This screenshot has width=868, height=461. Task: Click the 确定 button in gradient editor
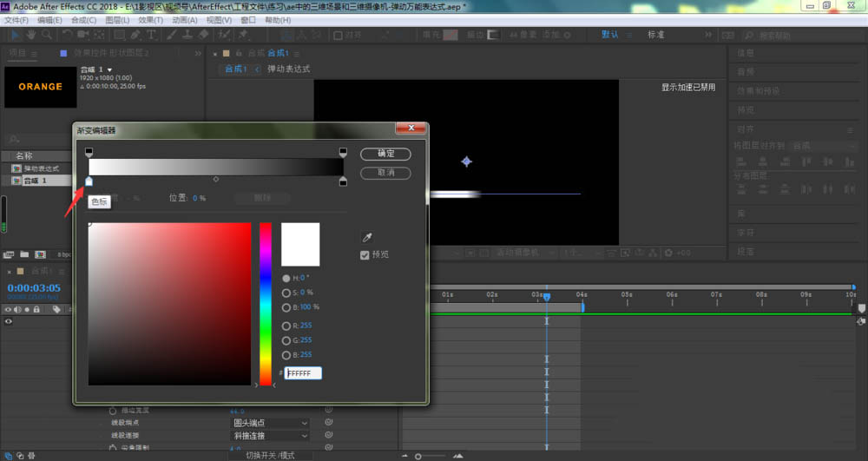pos(385,154)
